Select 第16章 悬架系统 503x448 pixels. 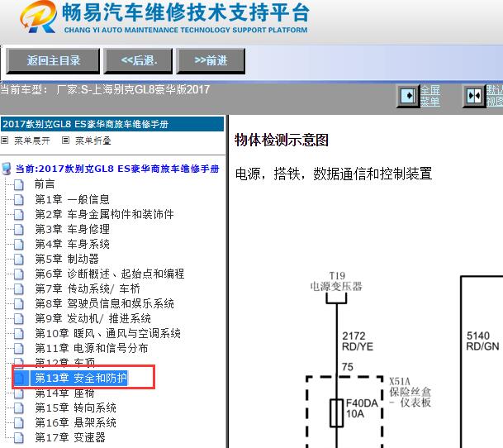[x=75, y=422]
